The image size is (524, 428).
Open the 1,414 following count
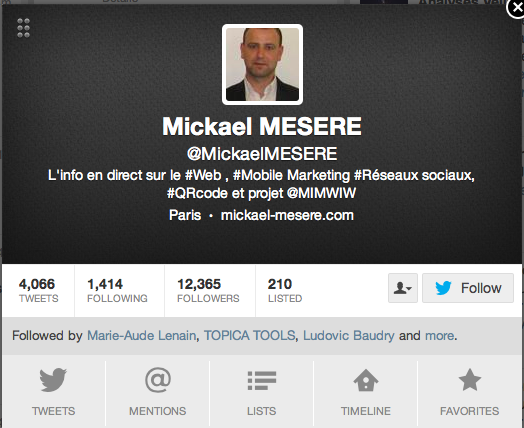117,290
